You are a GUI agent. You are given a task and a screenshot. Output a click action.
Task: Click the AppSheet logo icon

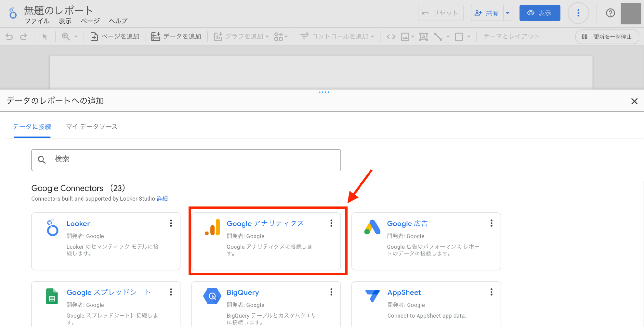(x=372, y=296)
